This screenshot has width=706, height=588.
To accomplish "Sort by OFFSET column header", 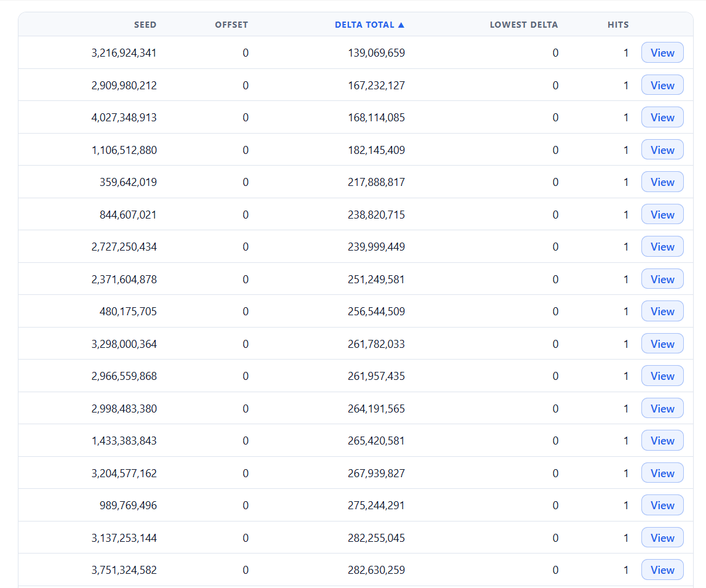I will coord(231,25).
